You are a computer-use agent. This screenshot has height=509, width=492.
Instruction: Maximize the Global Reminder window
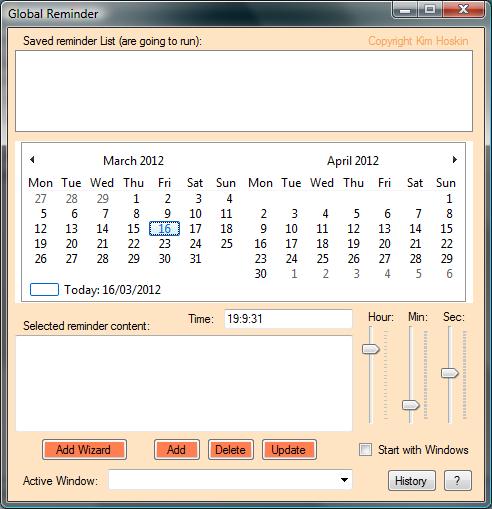tap(430, 10)
